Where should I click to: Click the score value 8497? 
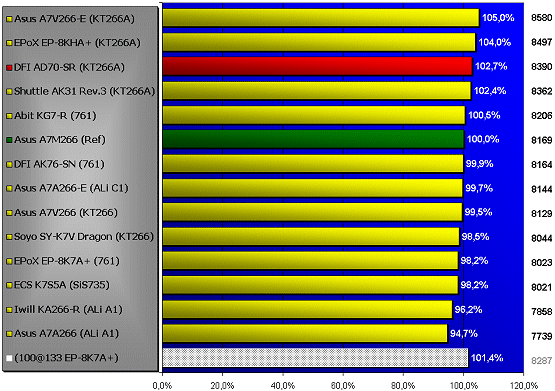point(542,42)
